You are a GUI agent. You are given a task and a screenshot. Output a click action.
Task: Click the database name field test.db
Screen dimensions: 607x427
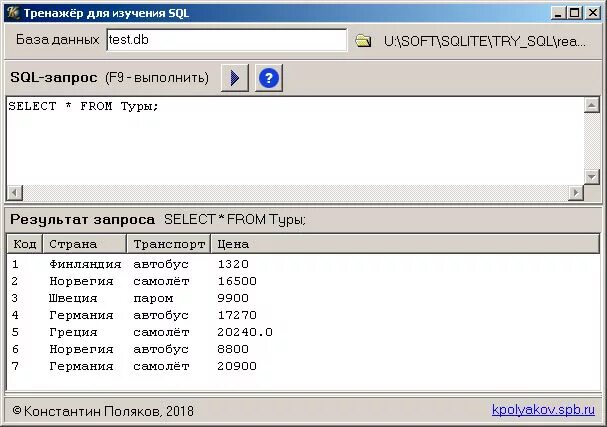coord(227,39)
